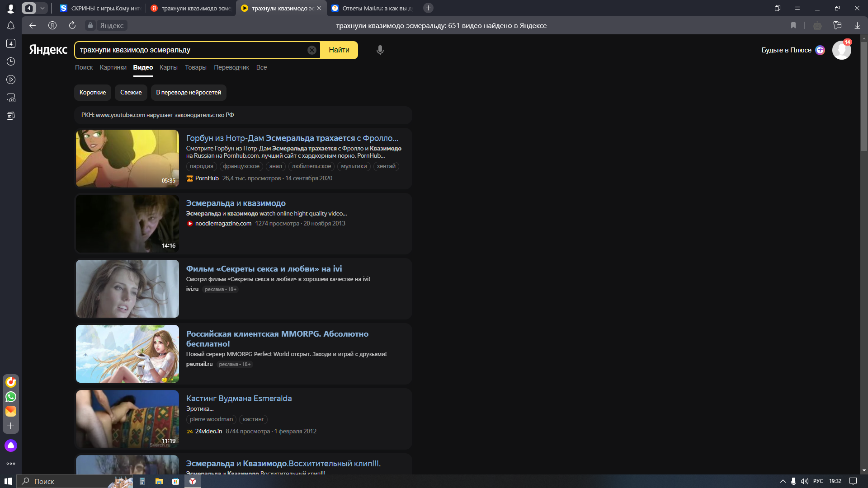Toggle the Короткие filter chip
This screenshot has width=868, height=488.
[93, 93]
